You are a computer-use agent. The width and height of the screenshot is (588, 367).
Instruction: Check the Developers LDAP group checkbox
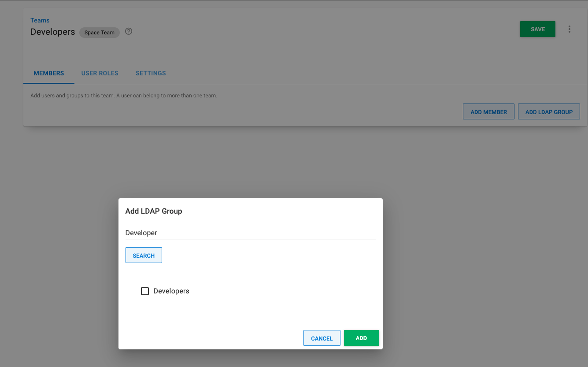point(145,291)
